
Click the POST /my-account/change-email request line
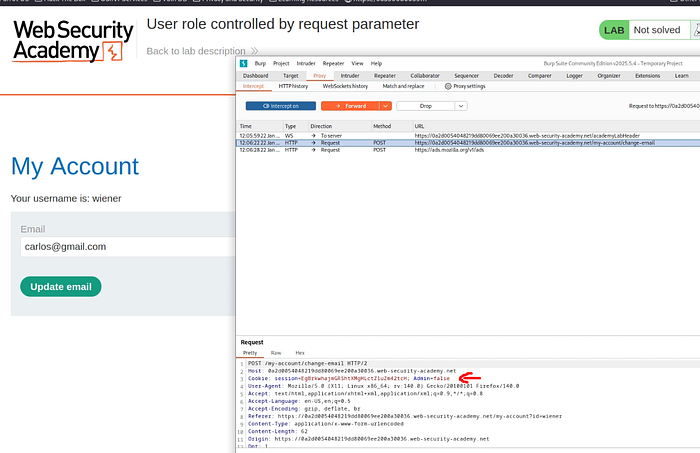308,363
